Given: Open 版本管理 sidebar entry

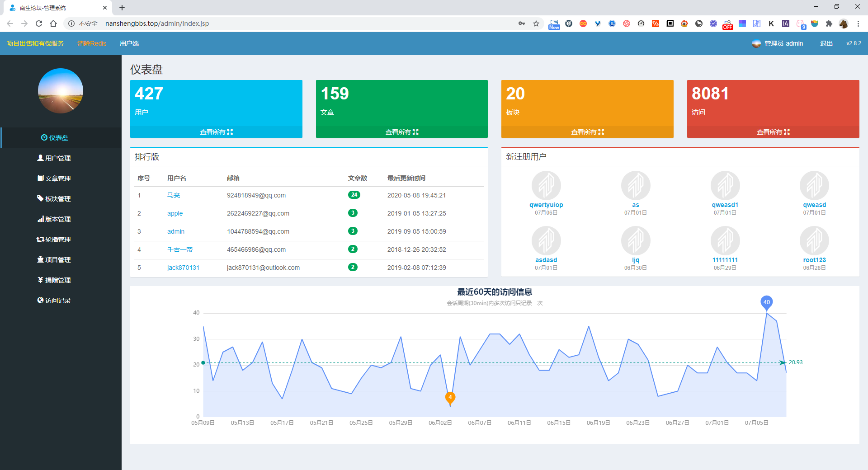Looking at the screenshot, I should (x=54, y=219).
